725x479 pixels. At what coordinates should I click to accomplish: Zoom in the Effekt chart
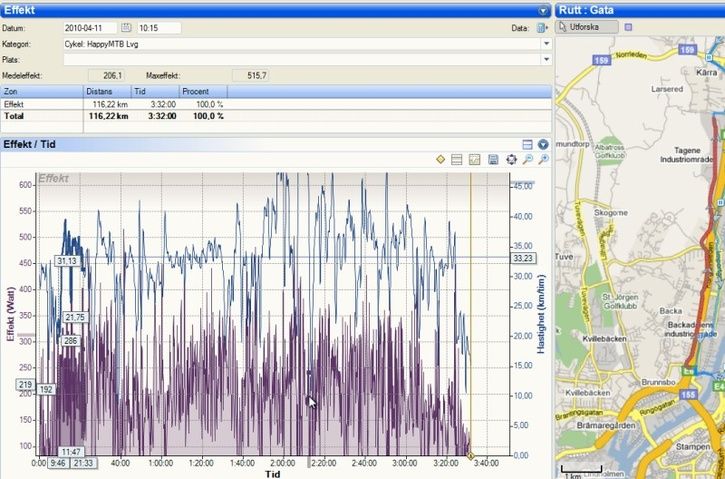click(x=544, y=160)
